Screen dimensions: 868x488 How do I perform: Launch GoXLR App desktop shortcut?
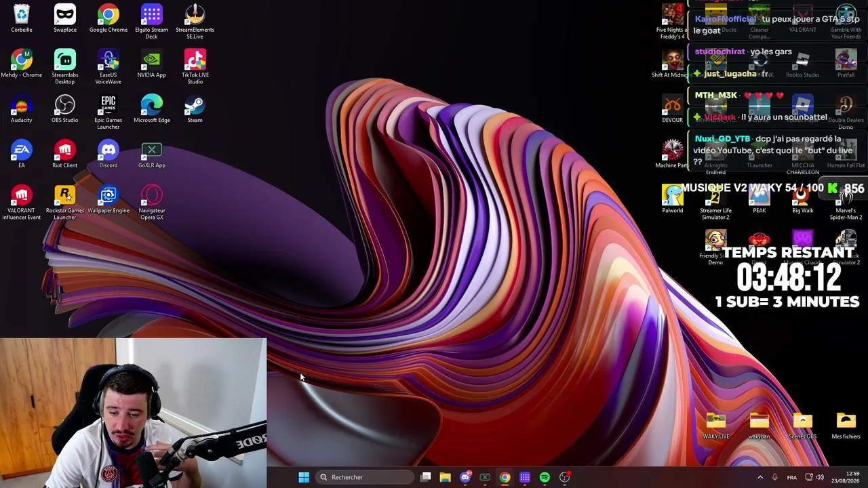pos(152,155)
